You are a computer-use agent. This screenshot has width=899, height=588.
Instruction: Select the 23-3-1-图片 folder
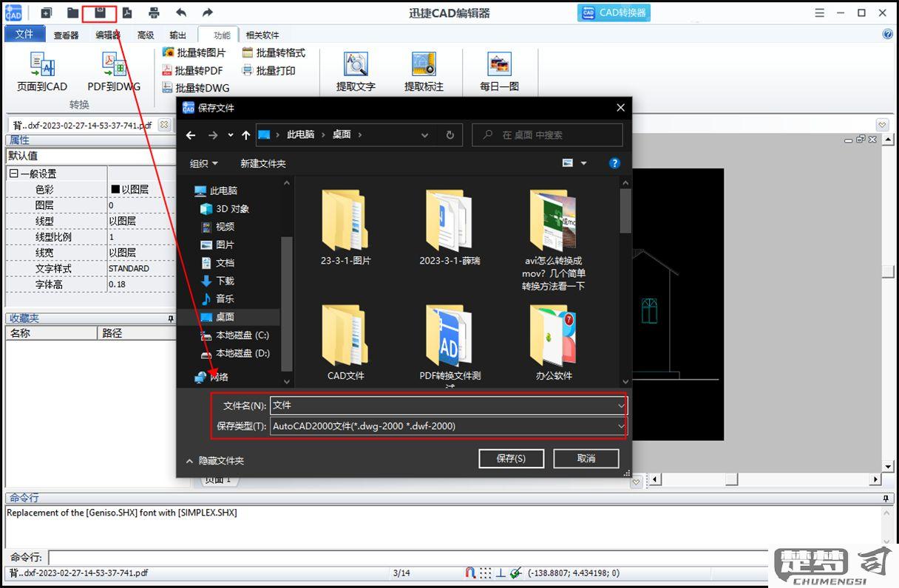(346, 227)
